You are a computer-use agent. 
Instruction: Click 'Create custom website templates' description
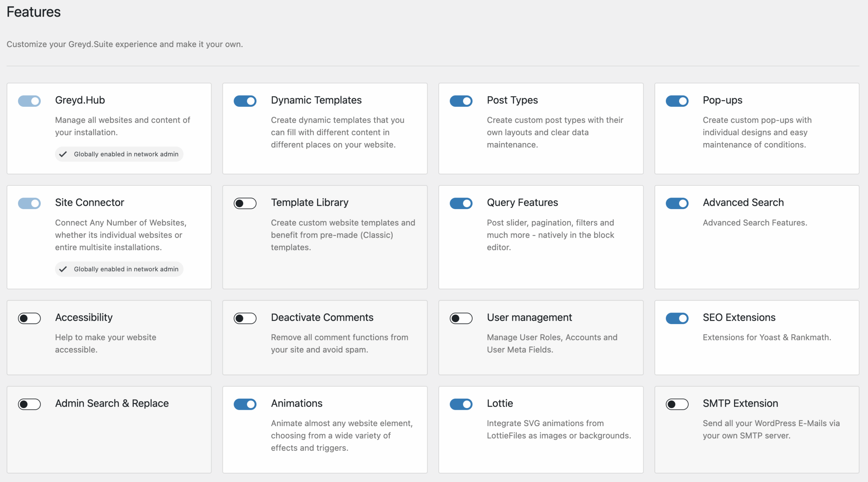(343, 235)
